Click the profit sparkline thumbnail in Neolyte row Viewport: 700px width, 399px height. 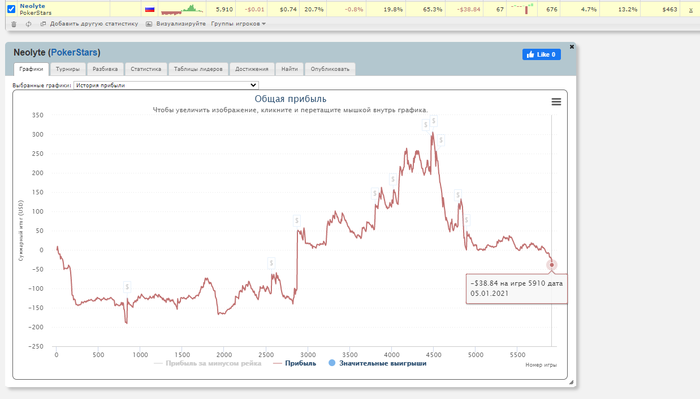182,9
